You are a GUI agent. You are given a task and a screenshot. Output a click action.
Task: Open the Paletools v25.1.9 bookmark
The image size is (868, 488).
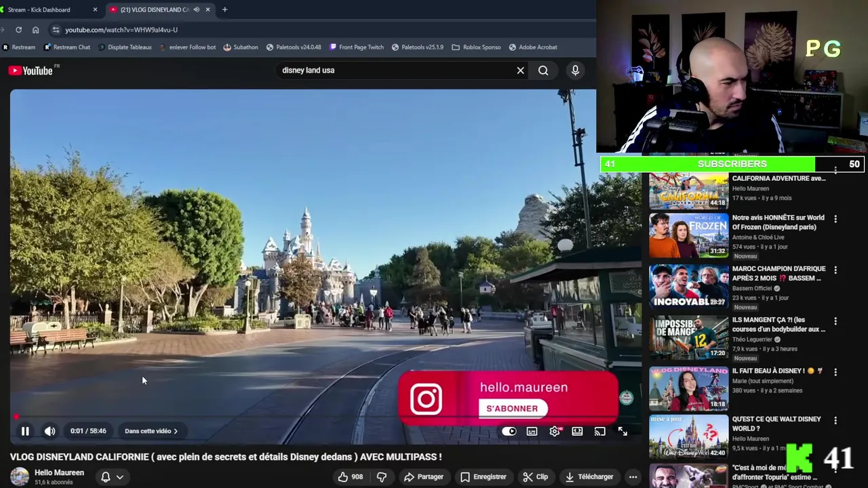pyautogui.click(x=417, y=47)
